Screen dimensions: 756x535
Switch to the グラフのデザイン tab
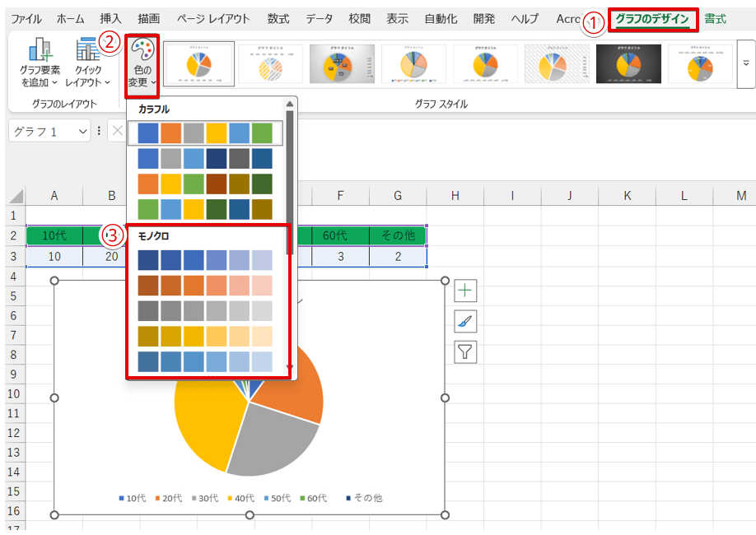[652, 19]
